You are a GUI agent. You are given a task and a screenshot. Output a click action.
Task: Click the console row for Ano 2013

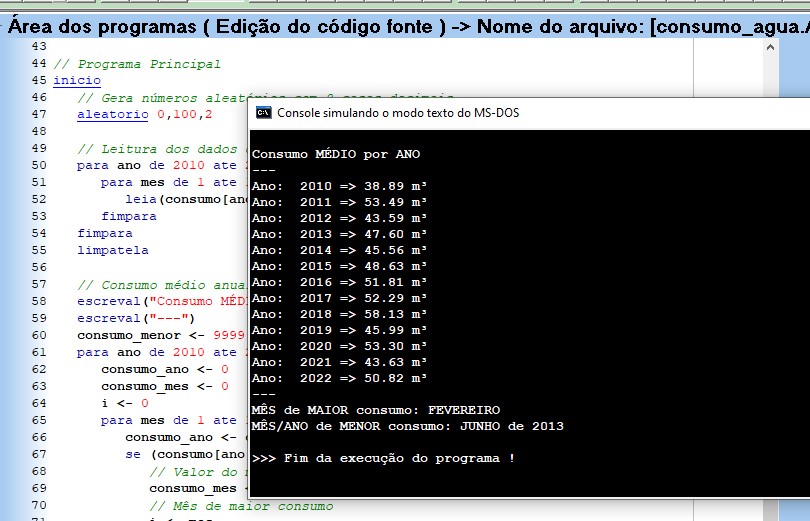point(339,234)
